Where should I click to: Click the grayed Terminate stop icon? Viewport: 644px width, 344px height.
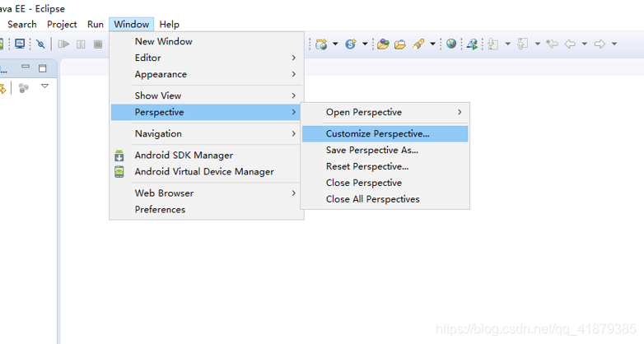pos(98,44)
